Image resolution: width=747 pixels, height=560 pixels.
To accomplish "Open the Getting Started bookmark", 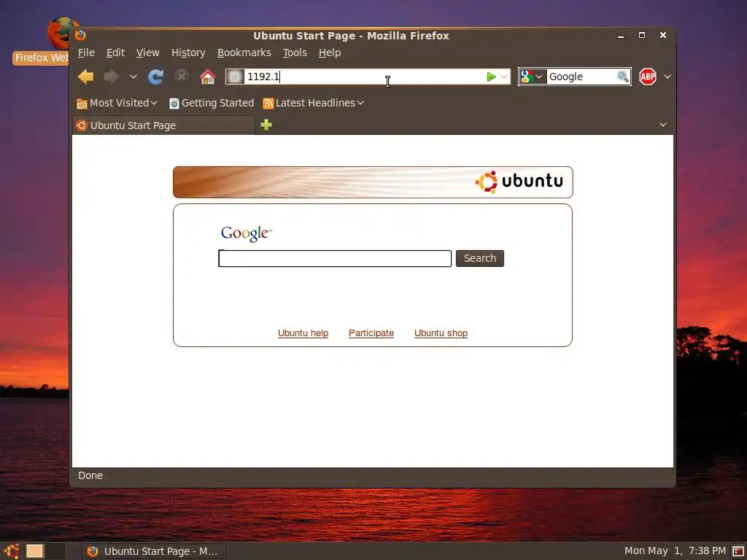I will click(x=212, y=103).
